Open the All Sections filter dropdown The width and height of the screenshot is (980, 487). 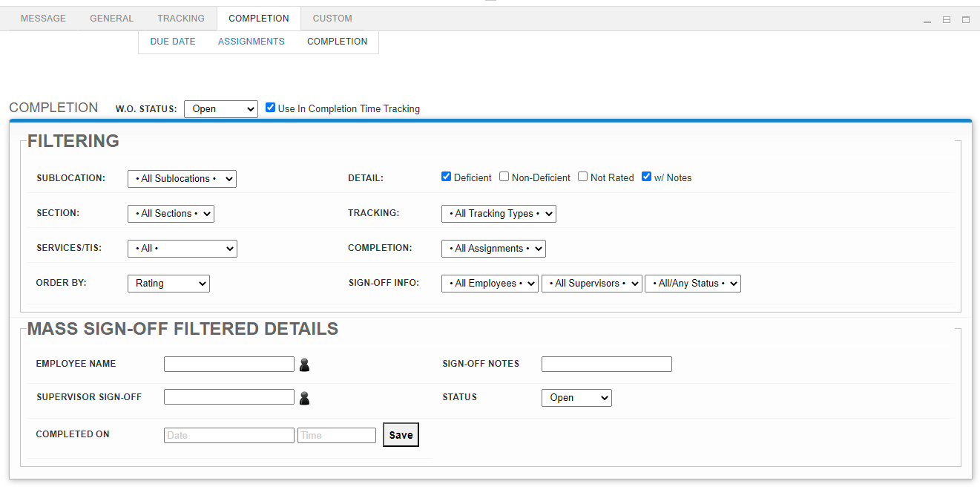click(x=171, y=213)
